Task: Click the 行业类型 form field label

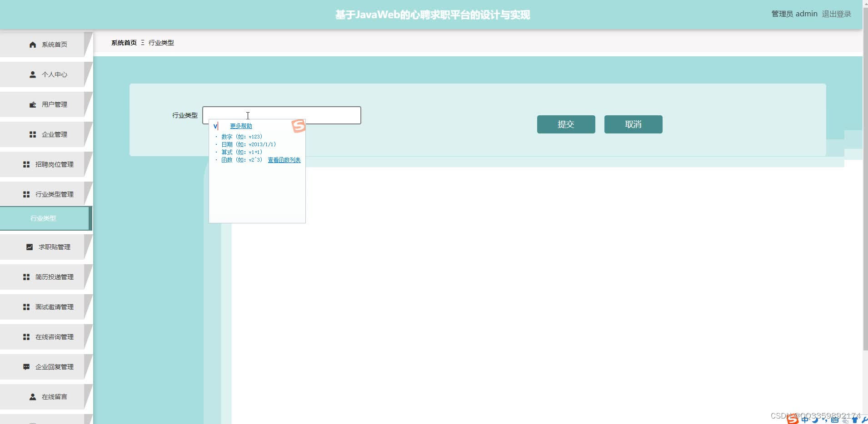Action: click(185, 115)
